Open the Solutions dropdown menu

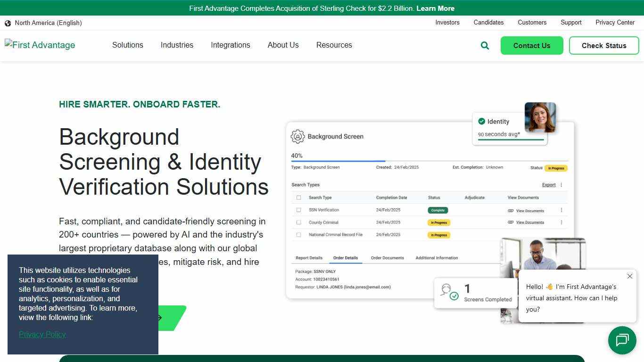127,45
